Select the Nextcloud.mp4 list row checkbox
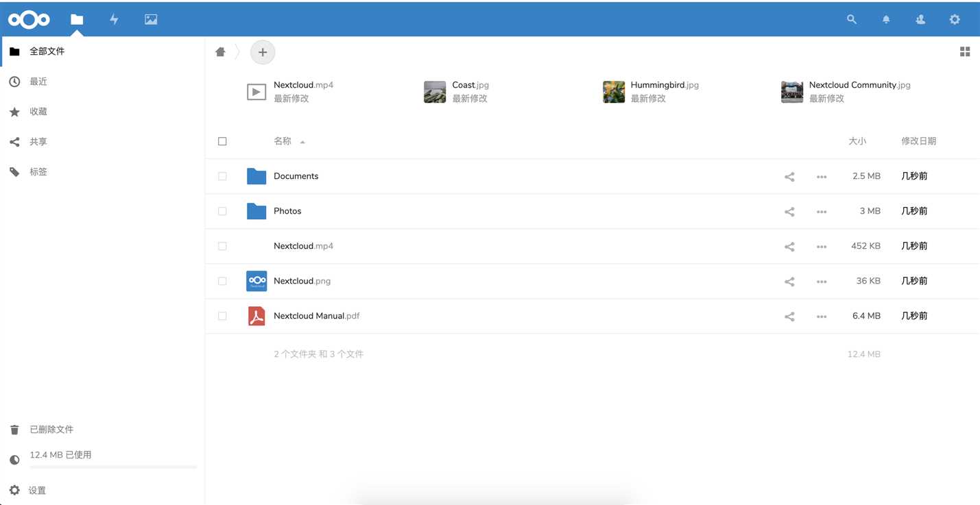The width and height of the screenshot is (980, 505). pyautogui.click(x=222, y=246)
